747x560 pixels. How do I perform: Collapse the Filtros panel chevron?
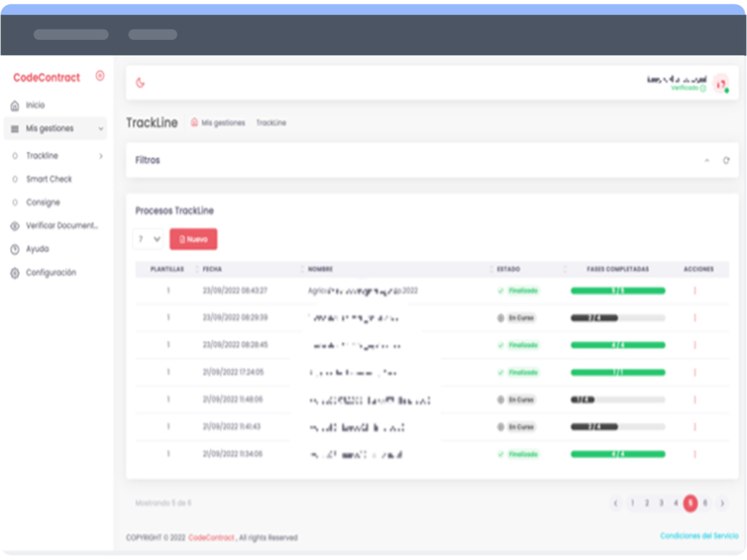[707, 161]
